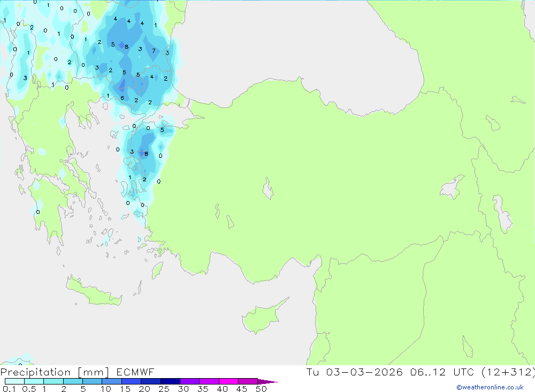The width and height of the screenshot is (535, 392).
Task: Click the '(12+312)' forecast offset text
Action: click(508, 372)
